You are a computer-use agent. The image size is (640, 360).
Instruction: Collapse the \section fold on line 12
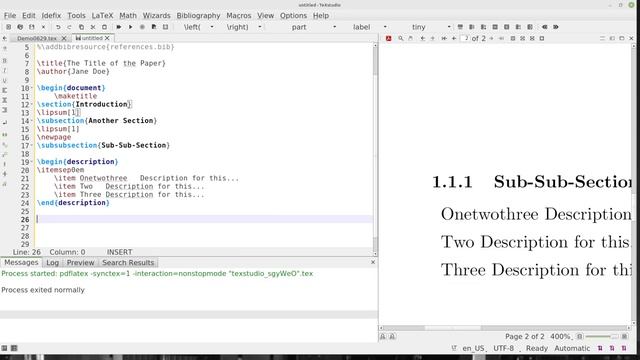[32, 104]
